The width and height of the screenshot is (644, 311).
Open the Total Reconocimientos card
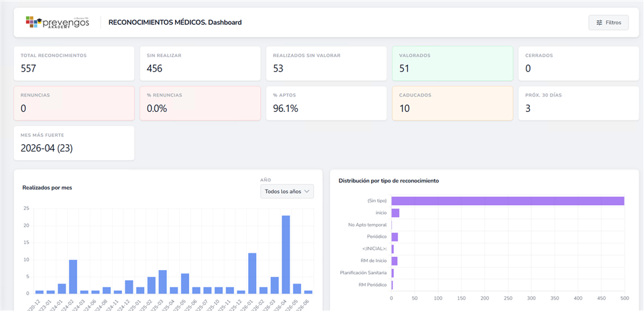(74, 64)
